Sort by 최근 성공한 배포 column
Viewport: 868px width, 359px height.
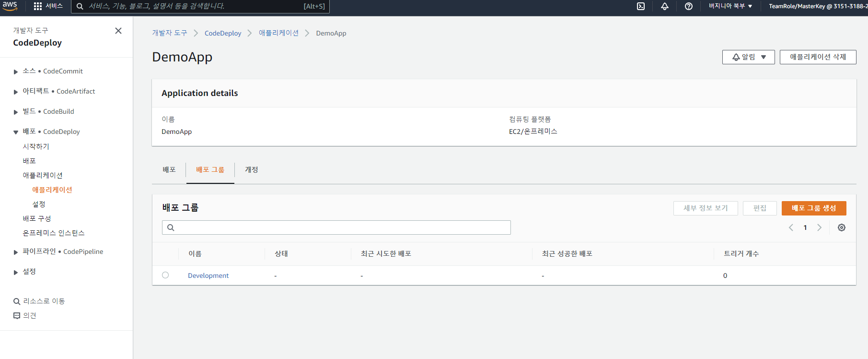[x=567, y=253]
